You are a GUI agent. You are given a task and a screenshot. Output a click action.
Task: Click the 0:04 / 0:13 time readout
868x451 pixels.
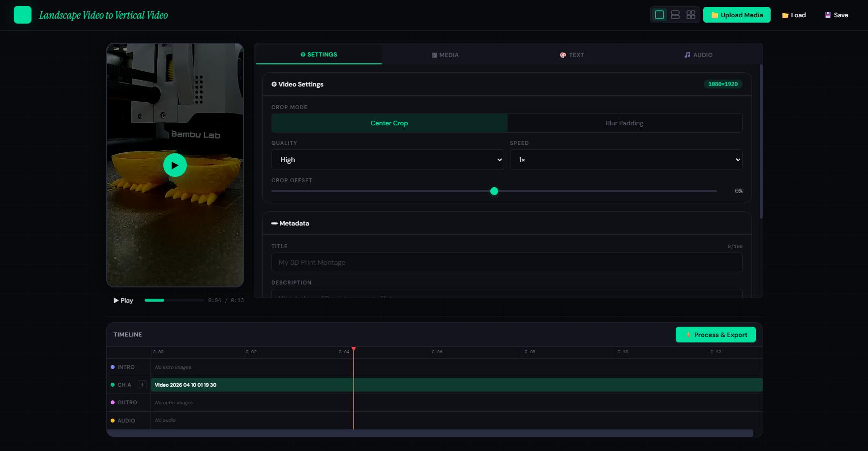point(226,300)
